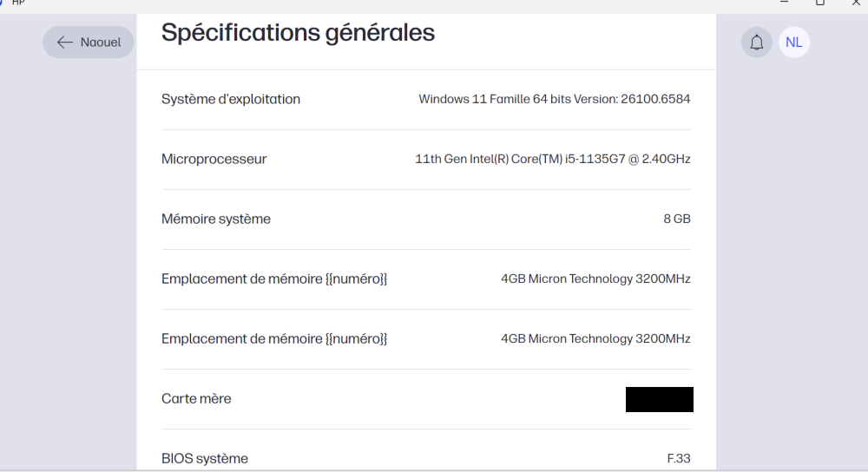Click the first Emplacement de mémoire label
Screen dimensions: 868x472
(274, 279)
